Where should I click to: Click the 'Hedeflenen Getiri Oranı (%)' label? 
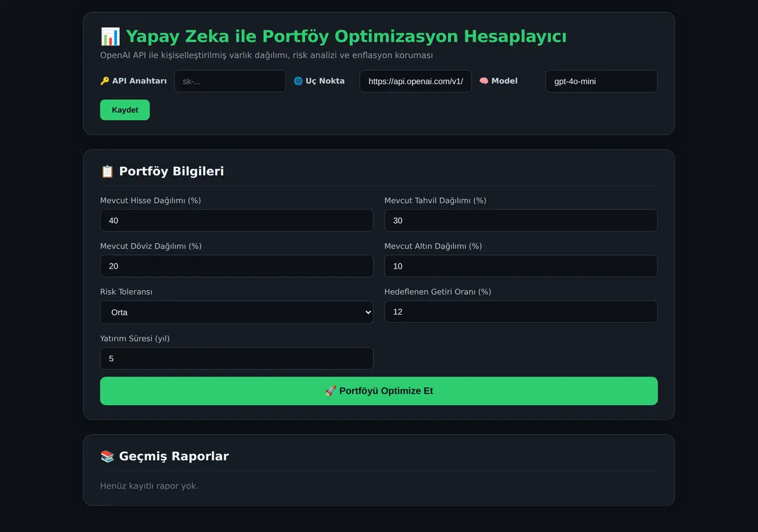tap(438, 292)
